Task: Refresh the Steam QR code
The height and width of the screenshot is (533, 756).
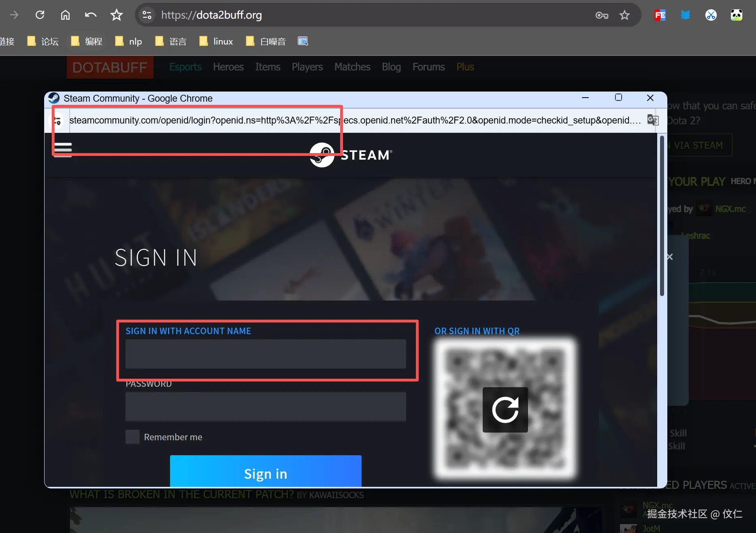Action: coord(505,410)
